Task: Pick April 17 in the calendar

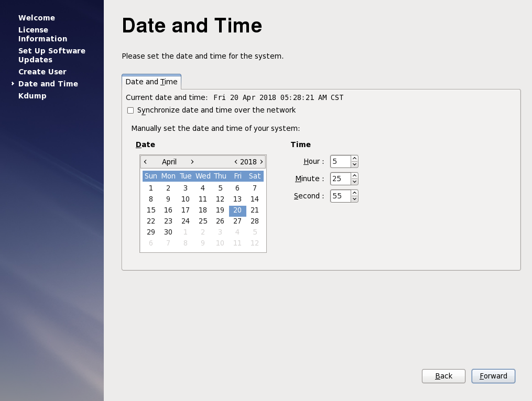Action: (186, 210)
